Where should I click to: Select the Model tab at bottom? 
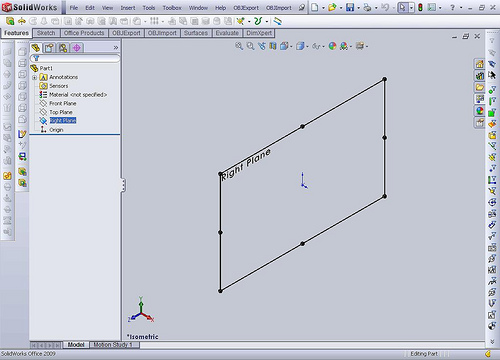(76, 345)
